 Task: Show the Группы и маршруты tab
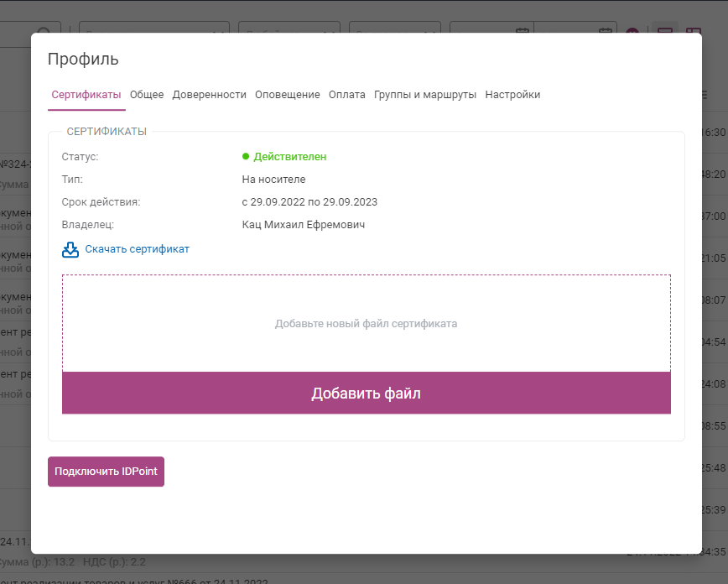(x=425, y=95)
